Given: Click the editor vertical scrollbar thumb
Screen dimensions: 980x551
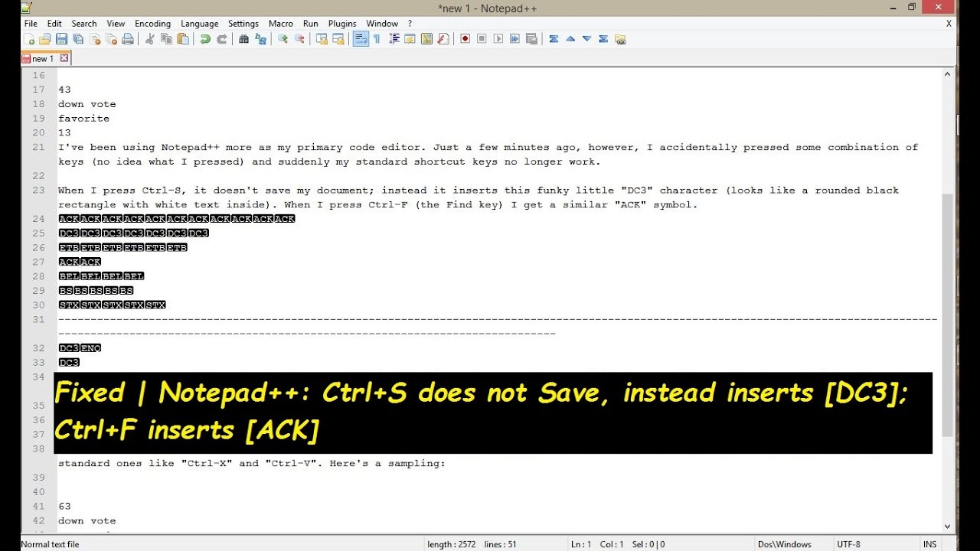Looking at the screenshot, I should pyautogui.click(x=947, y=314).
